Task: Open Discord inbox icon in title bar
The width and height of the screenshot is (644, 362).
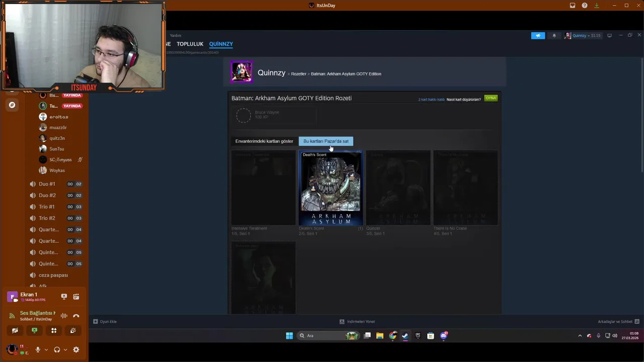Action: coord(573,6)
